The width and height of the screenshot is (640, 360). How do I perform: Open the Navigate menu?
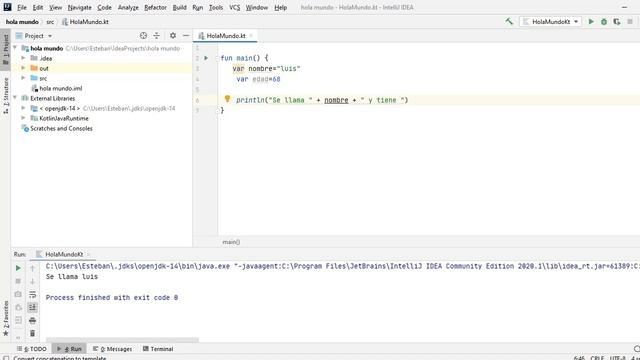click(x=80, y=7)
